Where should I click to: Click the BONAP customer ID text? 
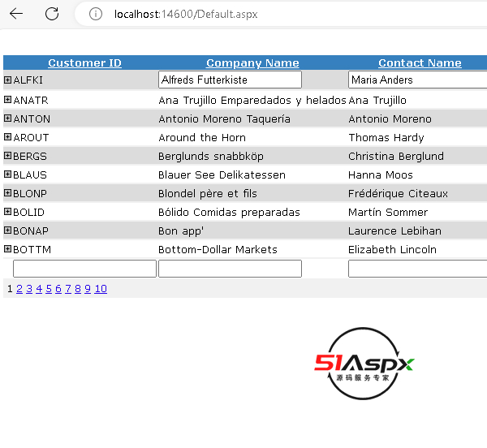31,230
